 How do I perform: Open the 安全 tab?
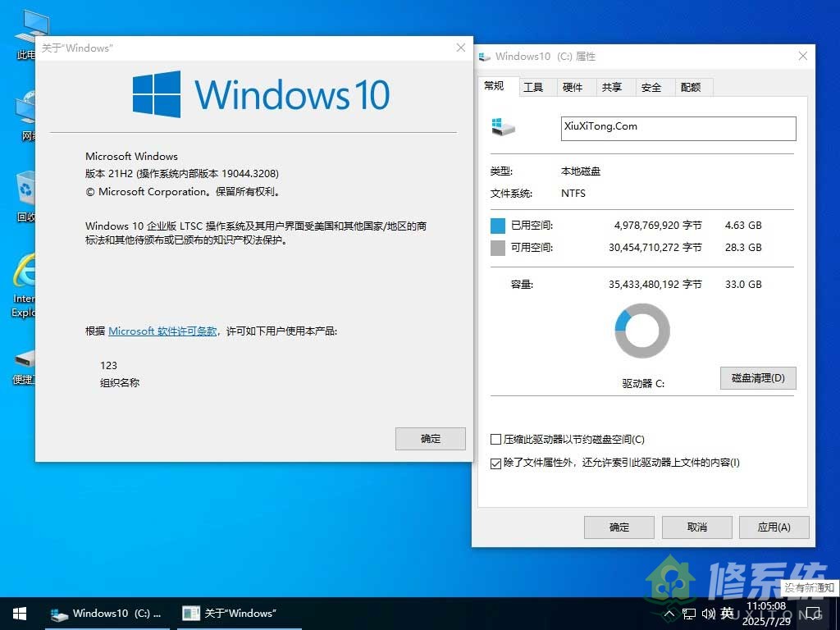(x=652, y=87)
